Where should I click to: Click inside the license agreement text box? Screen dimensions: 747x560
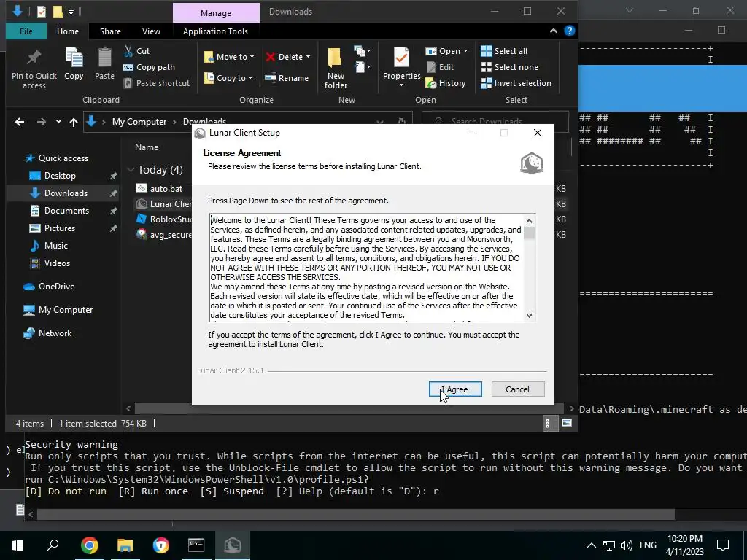367,268
